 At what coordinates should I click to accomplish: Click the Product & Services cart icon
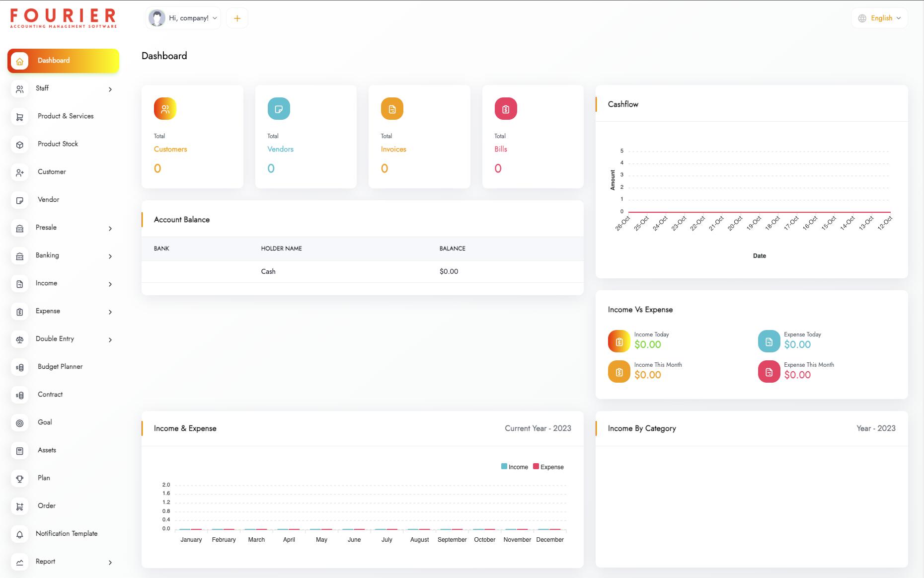[x=19, y=117]
